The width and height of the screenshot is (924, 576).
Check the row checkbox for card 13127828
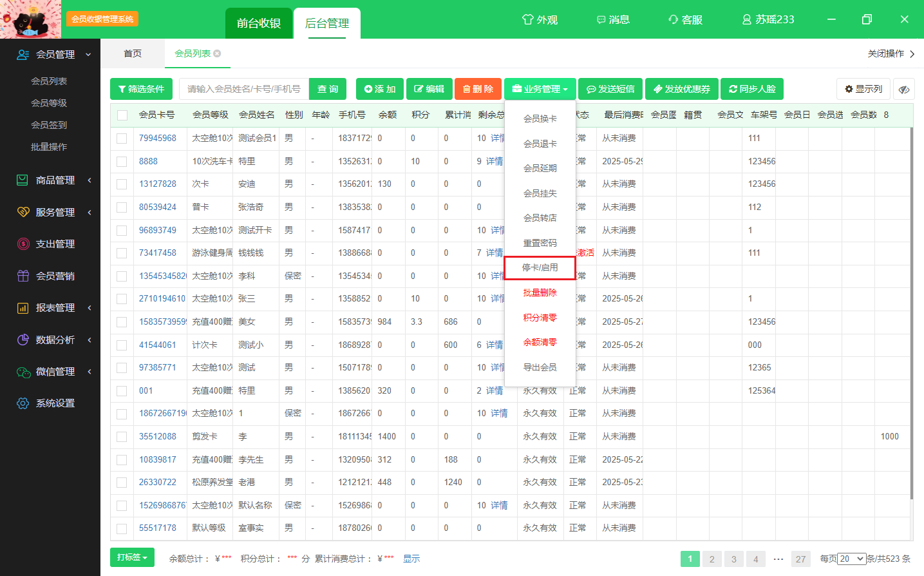[122, 184]
